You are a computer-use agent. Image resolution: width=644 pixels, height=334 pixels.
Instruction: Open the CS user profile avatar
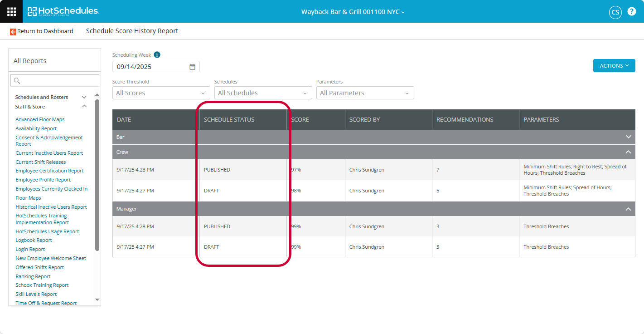click(x=615, y=12)
